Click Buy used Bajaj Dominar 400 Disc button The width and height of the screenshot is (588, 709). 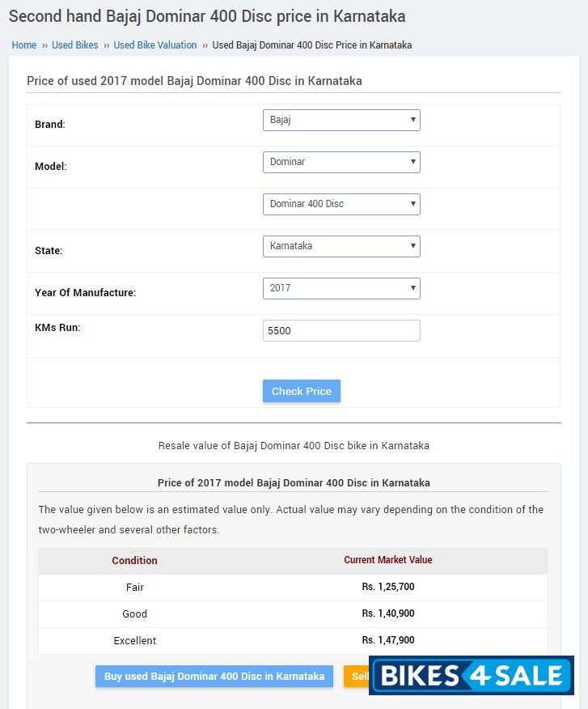214,677
